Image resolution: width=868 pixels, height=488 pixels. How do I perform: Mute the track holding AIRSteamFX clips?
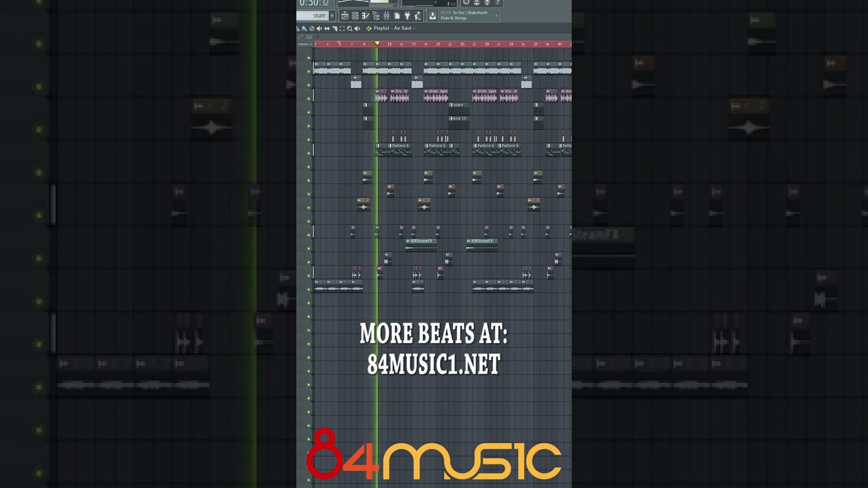(x=309, y=249)
